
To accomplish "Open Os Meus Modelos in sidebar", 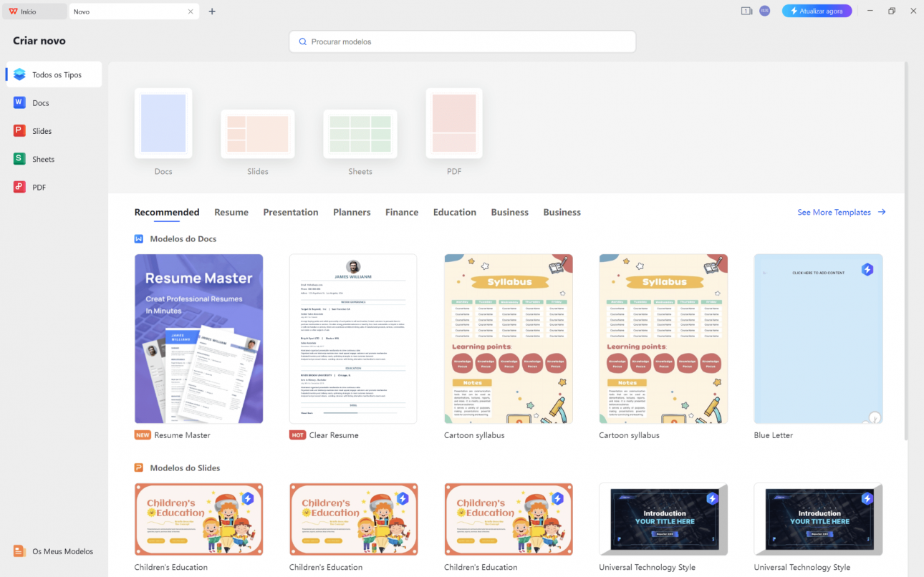I will coord(54,551).
